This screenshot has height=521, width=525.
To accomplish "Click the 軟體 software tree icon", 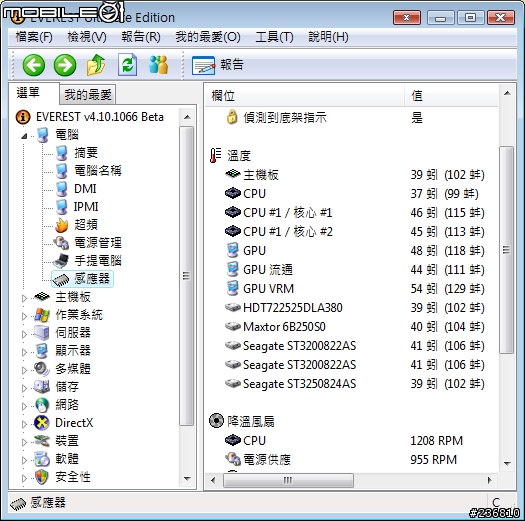I will (x=42, y=459).
